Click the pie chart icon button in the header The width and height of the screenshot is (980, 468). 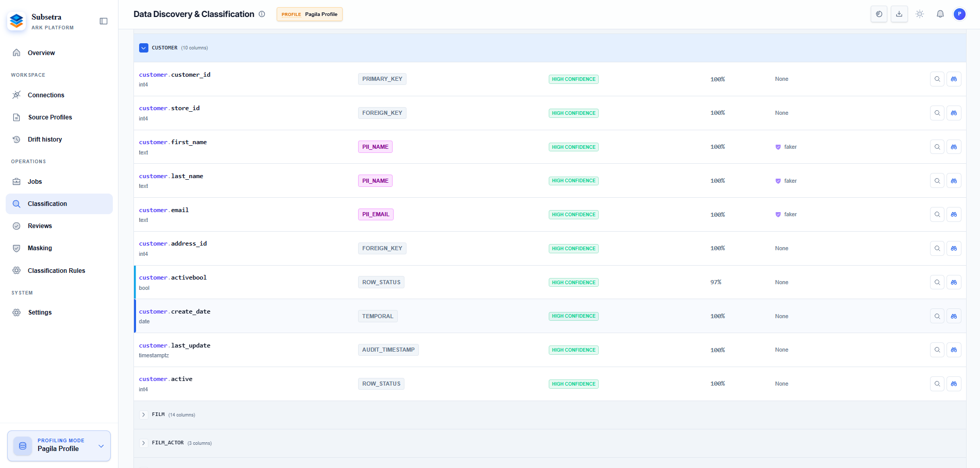tap(879, 14)
